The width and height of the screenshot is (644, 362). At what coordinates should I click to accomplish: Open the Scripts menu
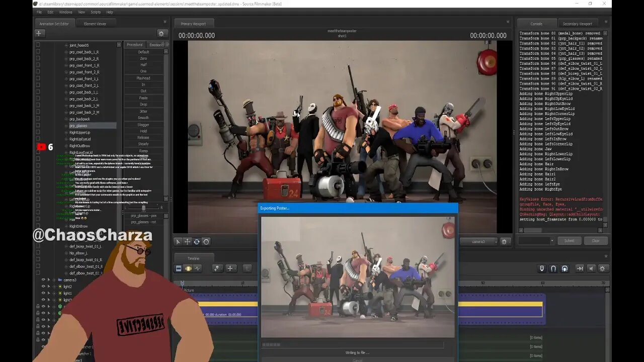(96, 12)
